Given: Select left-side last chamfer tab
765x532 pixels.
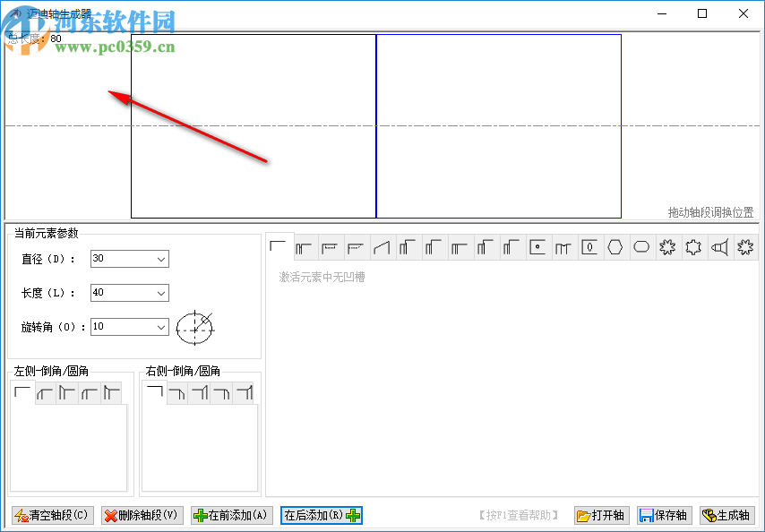Looking at the screenshot, I should pyautogui.click(x=112, y=393).
